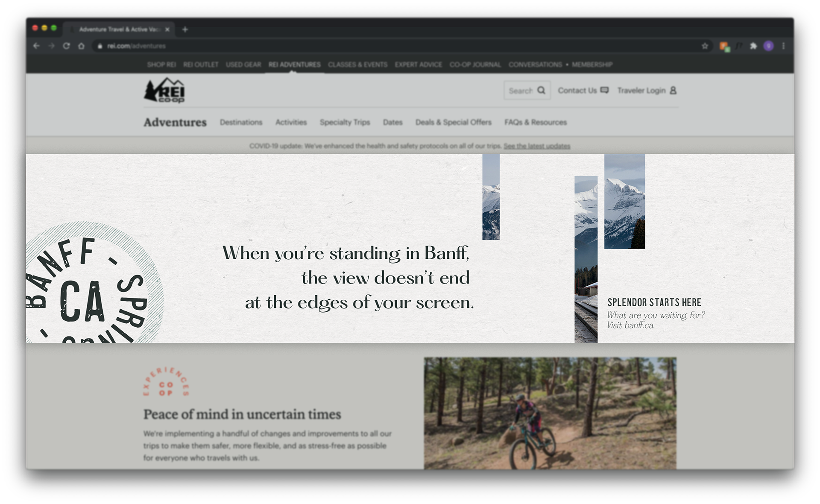Click the search magnifier icon
This screenshot has height=504, width=820.
[x=542, y=90]
